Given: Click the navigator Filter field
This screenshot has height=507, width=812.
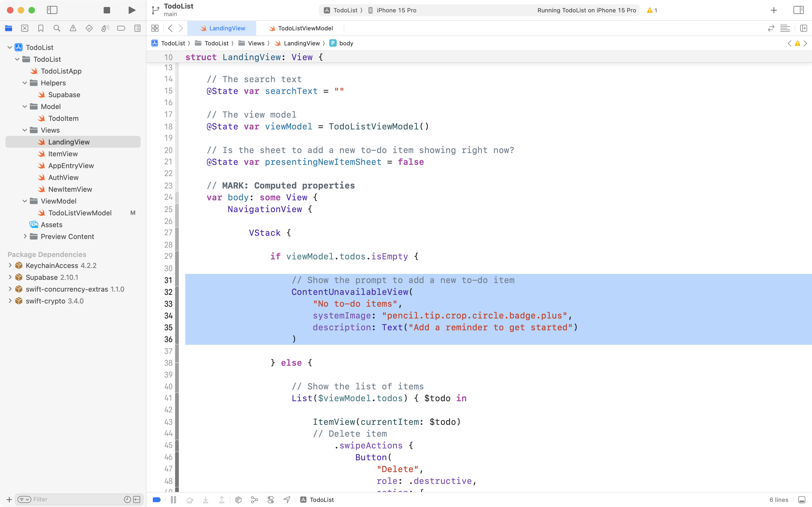Looking at the screenshot, I should point(77,499).
